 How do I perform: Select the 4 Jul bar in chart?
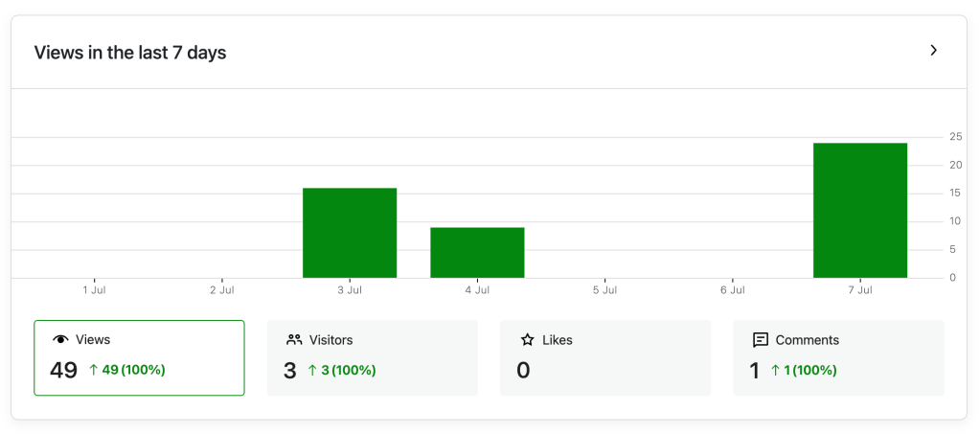point(477,252)
